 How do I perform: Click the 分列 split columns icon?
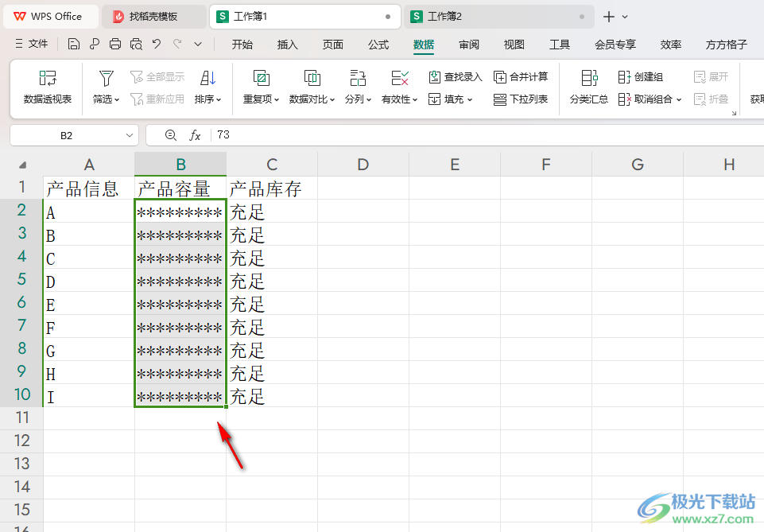click(x=358, y=78)
